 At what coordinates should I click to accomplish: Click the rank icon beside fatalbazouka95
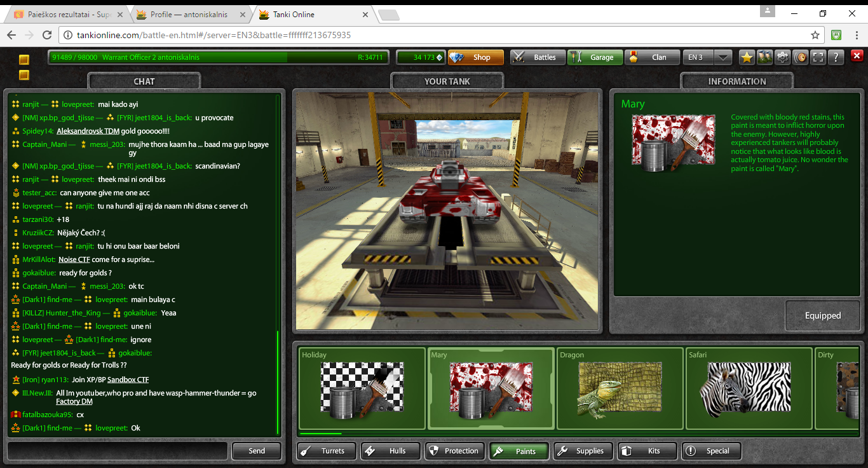[16, 415]
